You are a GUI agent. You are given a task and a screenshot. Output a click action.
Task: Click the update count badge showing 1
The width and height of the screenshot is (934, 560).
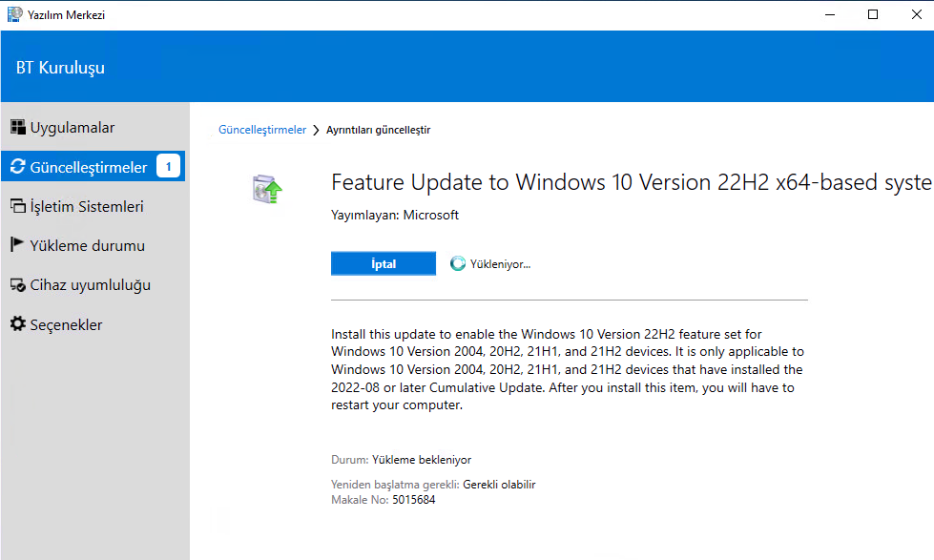[168, 166]
